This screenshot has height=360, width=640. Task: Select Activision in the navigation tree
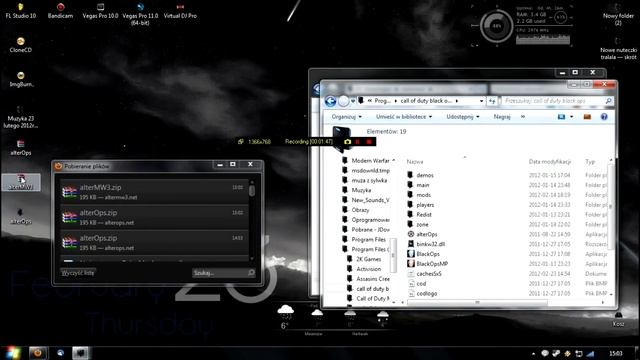(368, 269)
